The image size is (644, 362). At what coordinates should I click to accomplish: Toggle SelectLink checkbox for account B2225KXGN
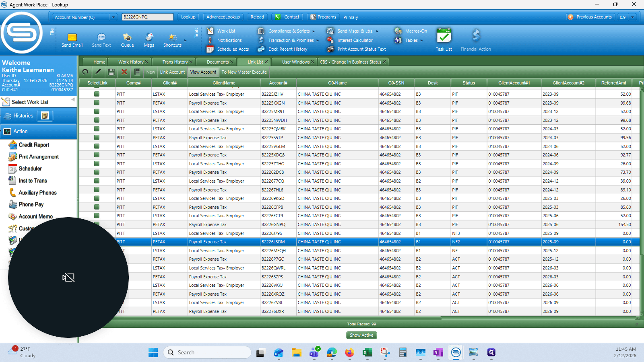coord(97,103)
